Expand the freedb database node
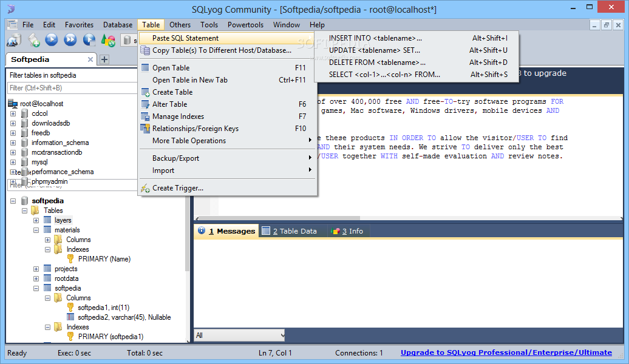 13,133
